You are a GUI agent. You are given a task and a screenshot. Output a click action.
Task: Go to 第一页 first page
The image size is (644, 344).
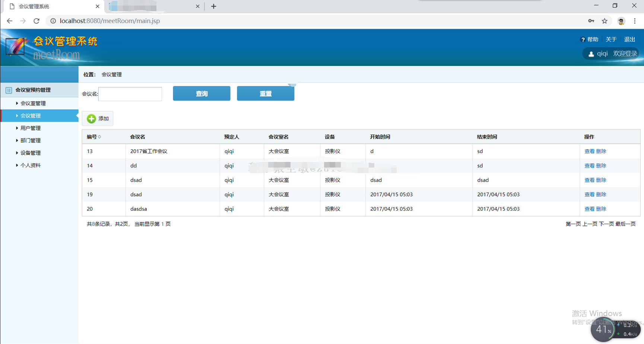pos(573,224)
